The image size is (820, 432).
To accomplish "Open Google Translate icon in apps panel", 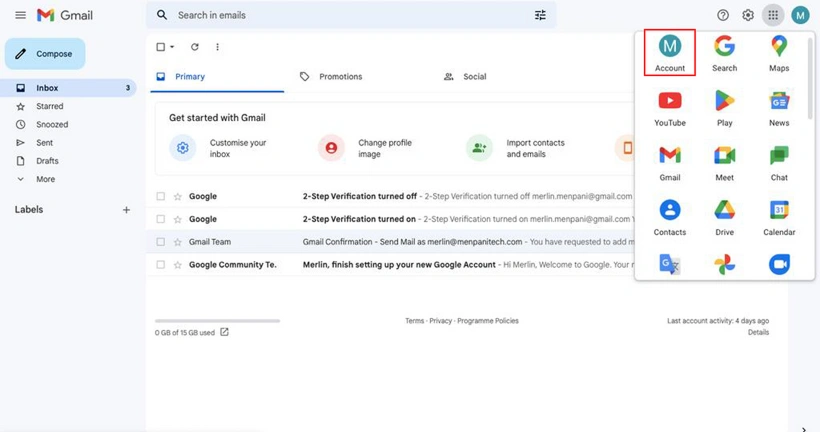I will [x=670, y=264].
